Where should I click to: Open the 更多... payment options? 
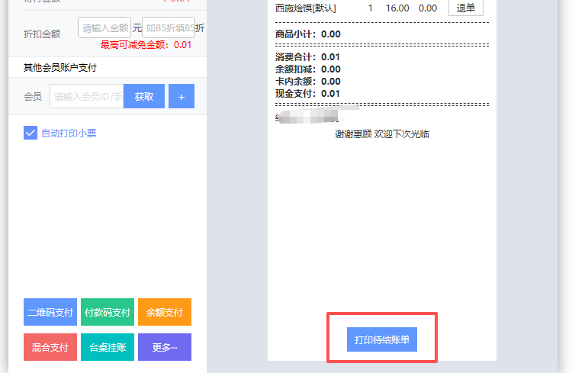[165, 347]
